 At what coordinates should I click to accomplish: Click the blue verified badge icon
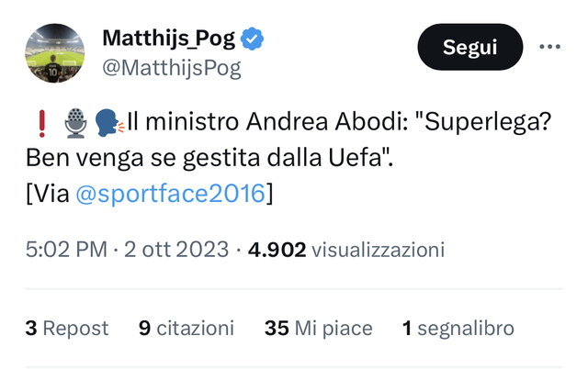coord(252,39)
